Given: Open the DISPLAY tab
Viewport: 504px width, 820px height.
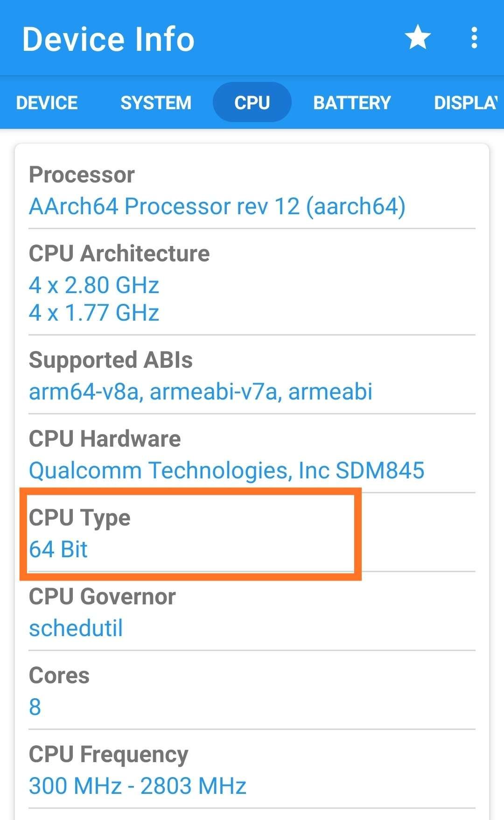Looking at the screenshot, I should pyautogui.click(x=466, y=103).
